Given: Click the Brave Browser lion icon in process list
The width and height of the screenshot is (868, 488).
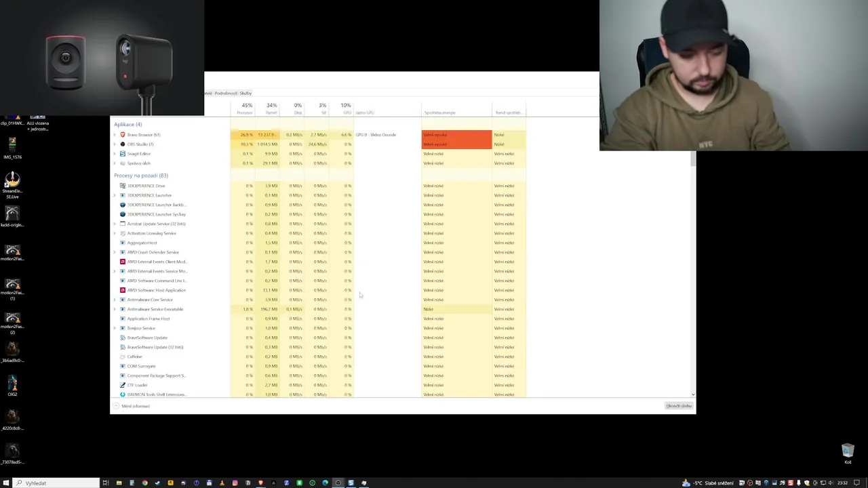Looking at the screenshot, I should point(123,135).
